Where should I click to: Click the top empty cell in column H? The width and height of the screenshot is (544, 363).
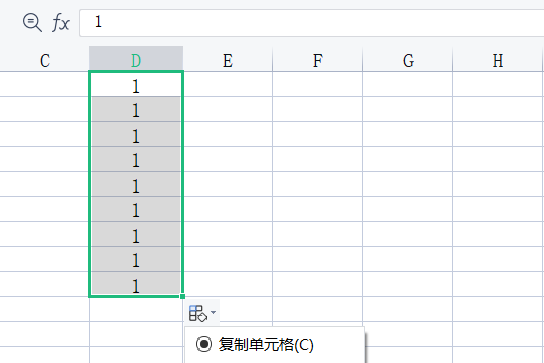tap(498, 84)
